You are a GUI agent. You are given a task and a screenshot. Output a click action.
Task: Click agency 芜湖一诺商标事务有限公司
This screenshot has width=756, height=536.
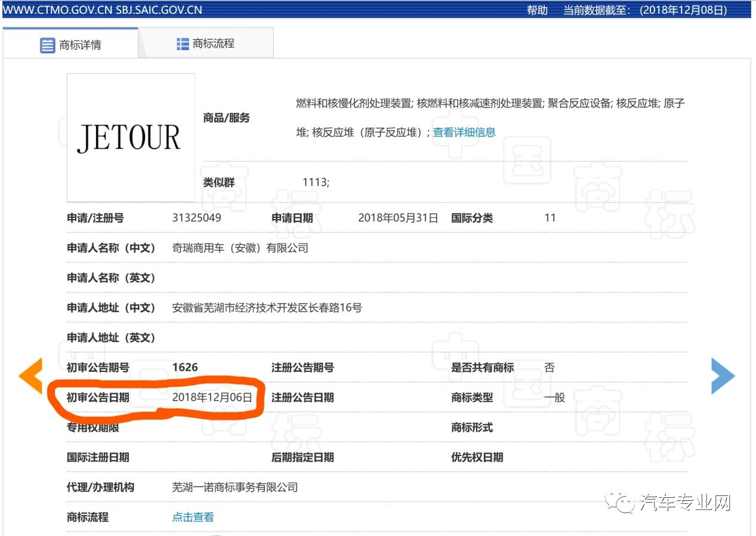click(x=235, y=487)
